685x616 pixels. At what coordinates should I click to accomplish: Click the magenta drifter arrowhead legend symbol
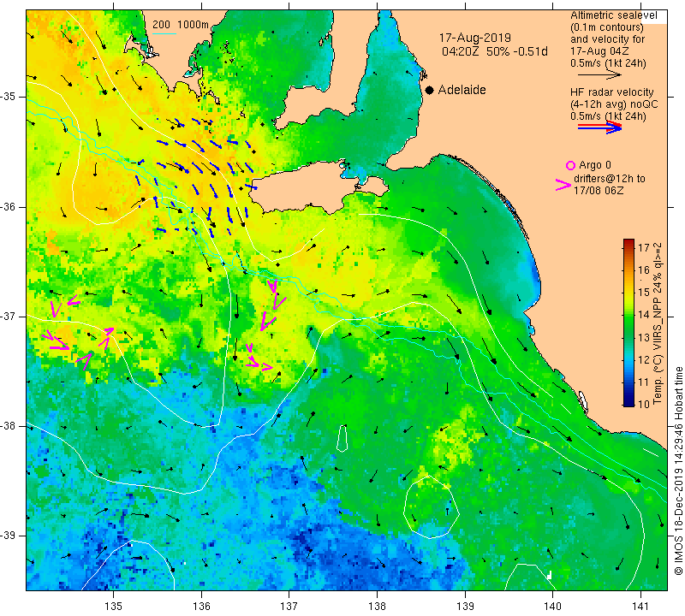(563, 185)
